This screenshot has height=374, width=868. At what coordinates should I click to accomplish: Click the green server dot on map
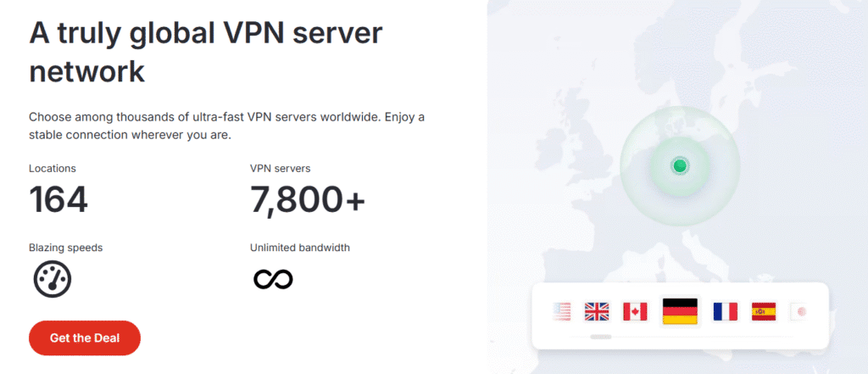pos(680,165)
